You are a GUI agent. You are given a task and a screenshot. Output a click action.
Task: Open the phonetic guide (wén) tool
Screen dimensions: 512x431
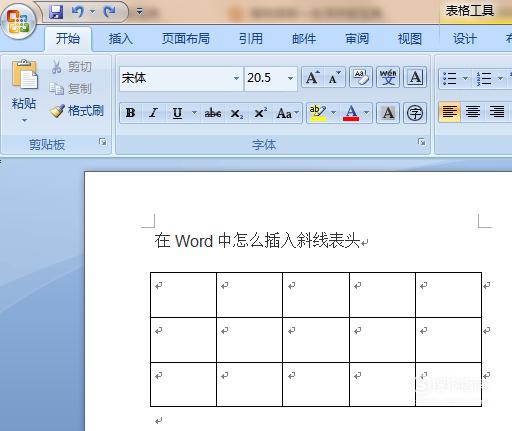(x=388, y=77)
